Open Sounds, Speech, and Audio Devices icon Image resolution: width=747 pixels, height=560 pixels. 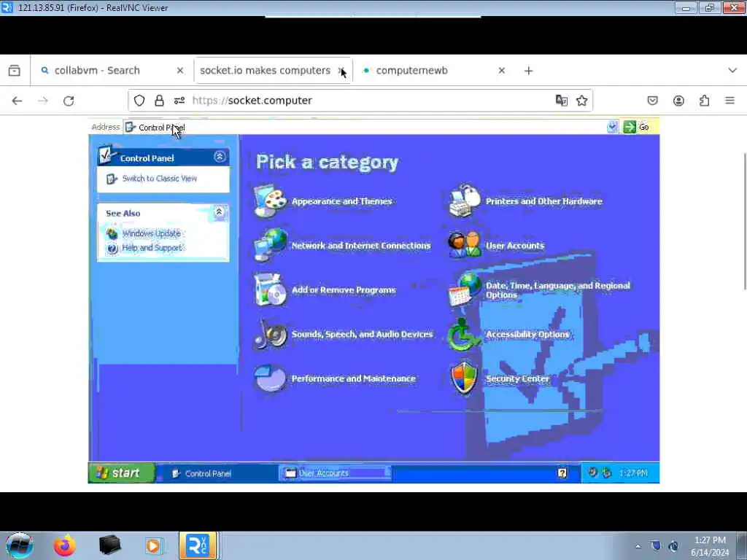click(270, 334)
